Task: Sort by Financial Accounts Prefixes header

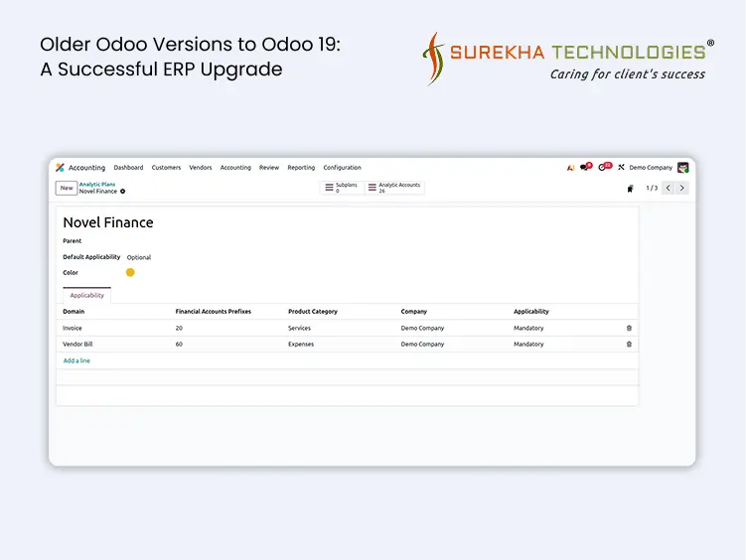Action: click(x=214, y=312)
